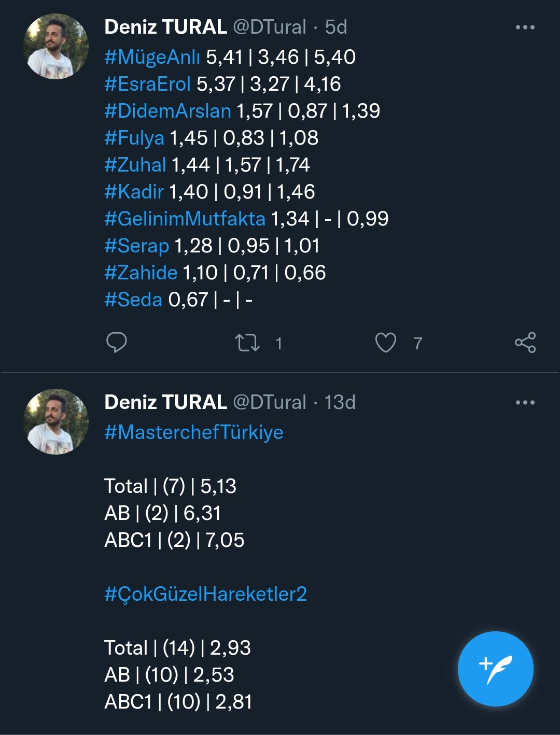Open more options on first tweet
This screenshot has height=735, width=560.
pos(525,27)
